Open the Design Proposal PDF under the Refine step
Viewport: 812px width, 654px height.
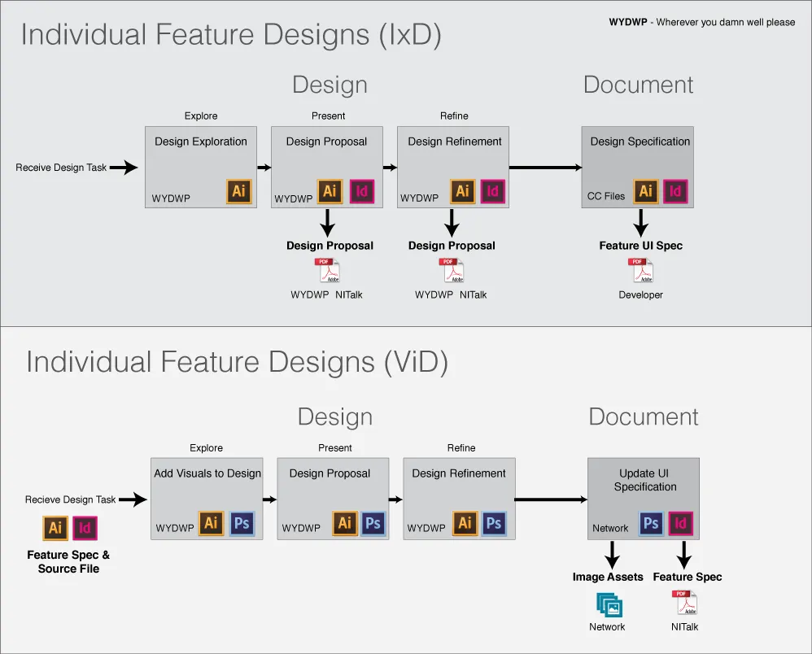click(x=452, y=269)
